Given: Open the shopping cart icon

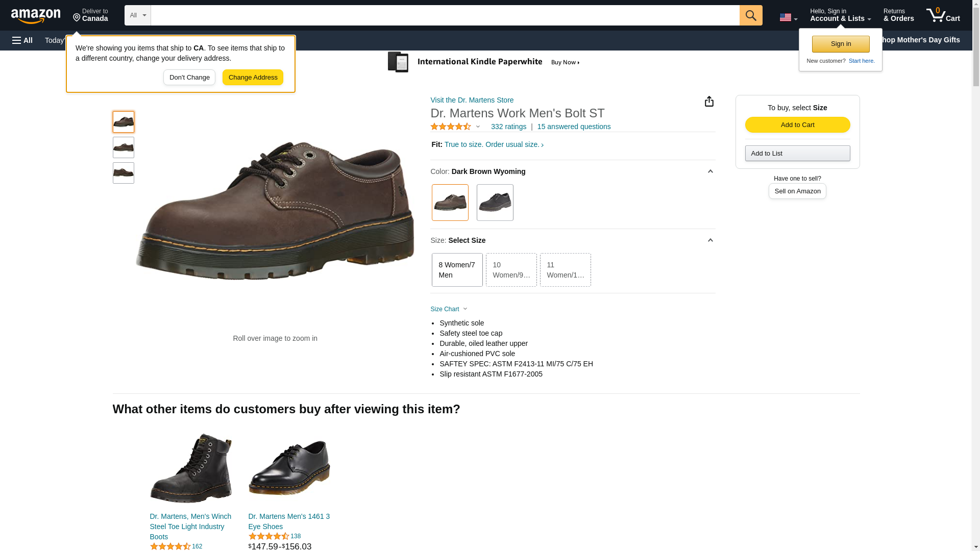Looking at the screenshot, I should tap(942, 15).
